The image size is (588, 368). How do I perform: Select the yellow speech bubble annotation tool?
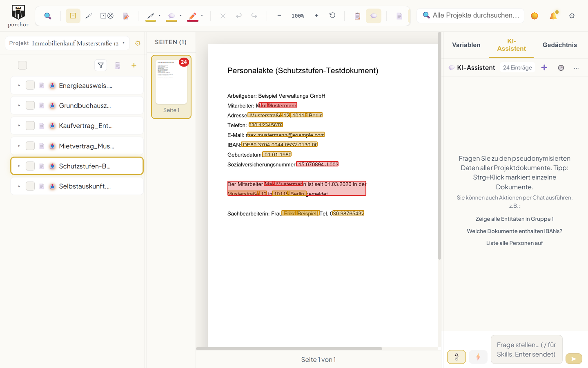(171, 16)
